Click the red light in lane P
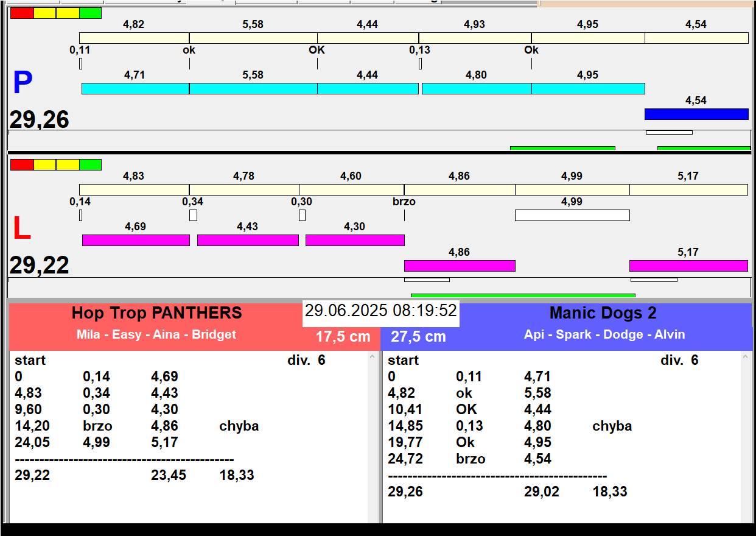The height and width of the screenshot is (536, 756). tap(22, 13)
